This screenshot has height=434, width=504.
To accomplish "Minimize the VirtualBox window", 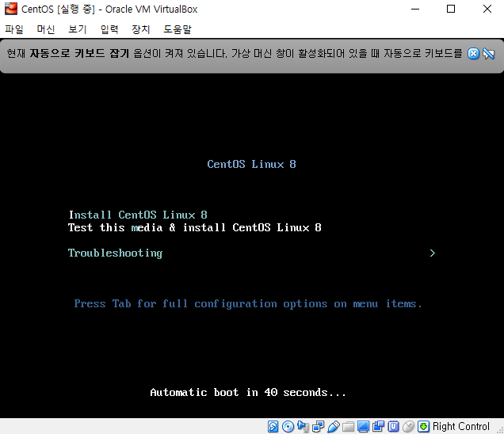I will pos(415,9).
